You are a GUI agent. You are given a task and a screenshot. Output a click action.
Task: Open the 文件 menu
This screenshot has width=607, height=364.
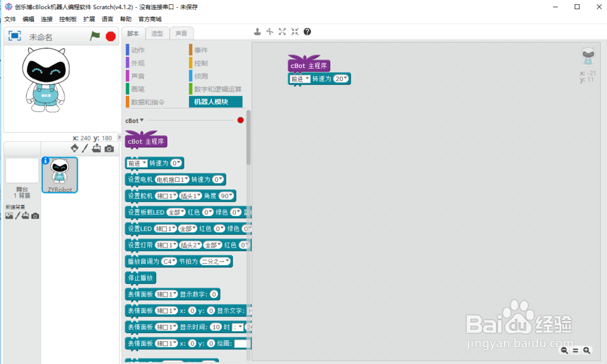[x=10, y=19]
